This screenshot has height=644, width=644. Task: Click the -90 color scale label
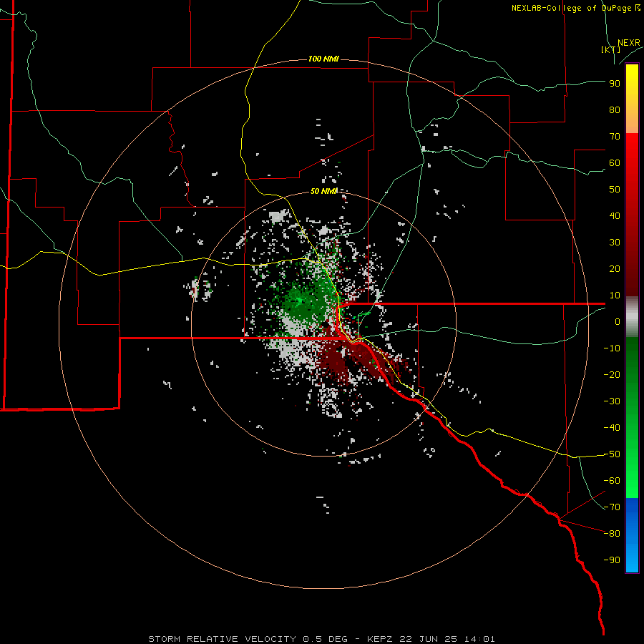612,560
